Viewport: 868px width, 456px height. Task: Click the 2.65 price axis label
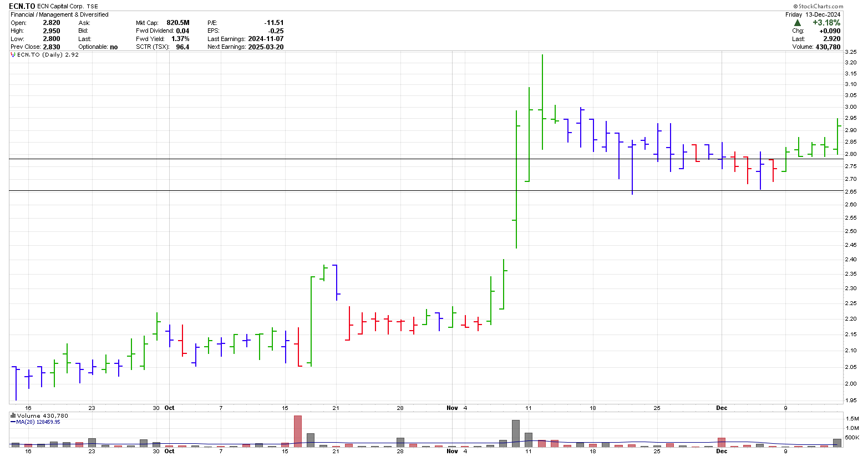(x=850, y=192)
